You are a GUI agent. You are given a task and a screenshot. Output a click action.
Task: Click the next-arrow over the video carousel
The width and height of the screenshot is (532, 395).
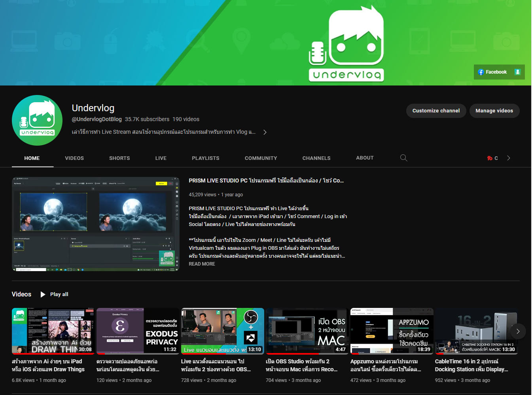(518, 331)
